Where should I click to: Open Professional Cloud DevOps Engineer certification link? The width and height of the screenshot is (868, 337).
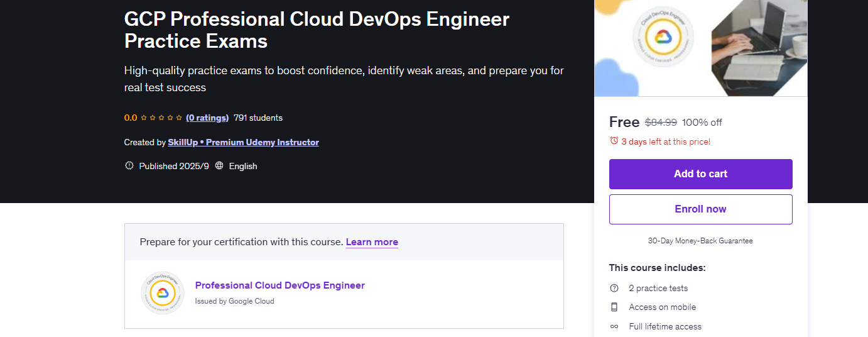[279, 285]
